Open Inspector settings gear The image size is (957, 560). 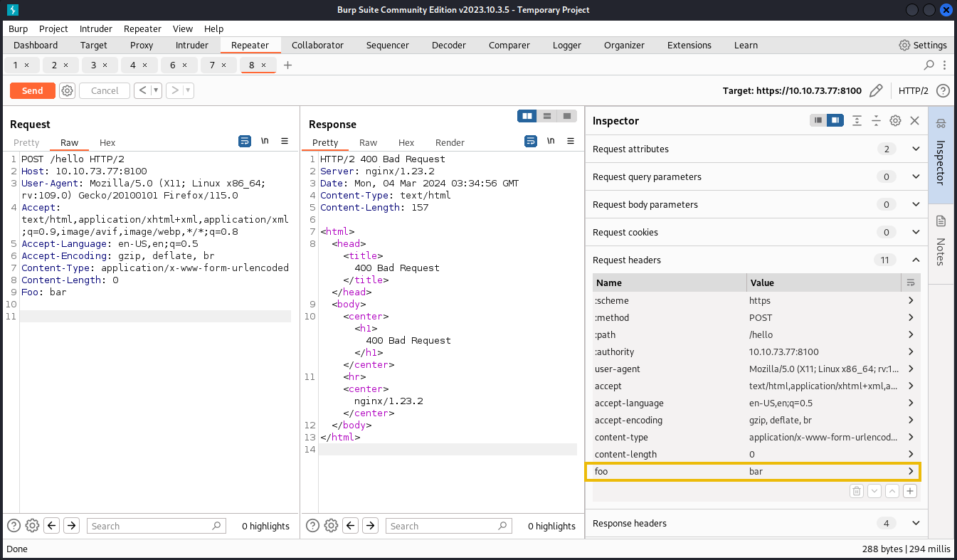pyautogui.click(x=896, y=121)
